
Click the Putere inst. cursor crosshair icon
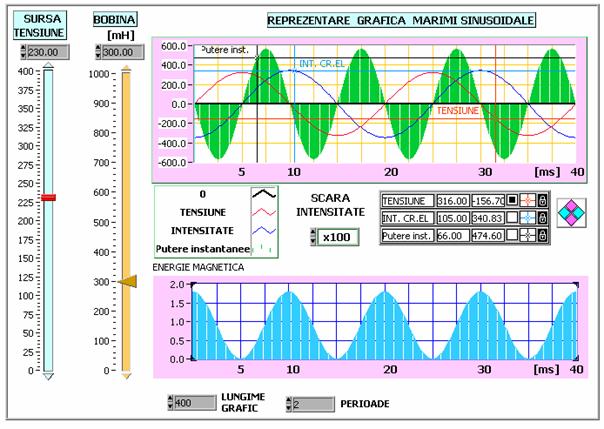528,236
